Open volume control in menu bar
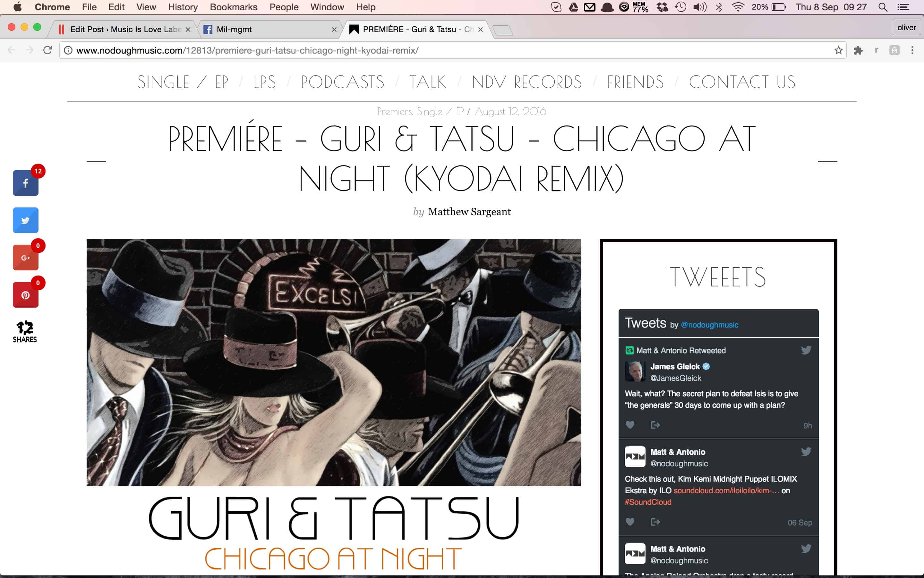Viewport: 924px width, 578px height. pos(699,7)
